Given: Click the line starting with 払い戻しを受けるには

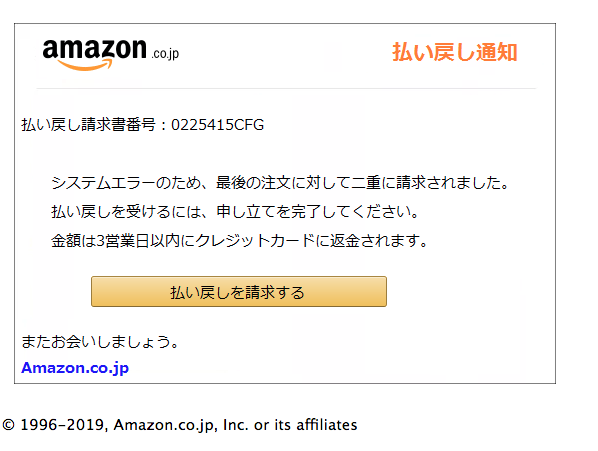Looking at the screenshot, I should (235, 211).
